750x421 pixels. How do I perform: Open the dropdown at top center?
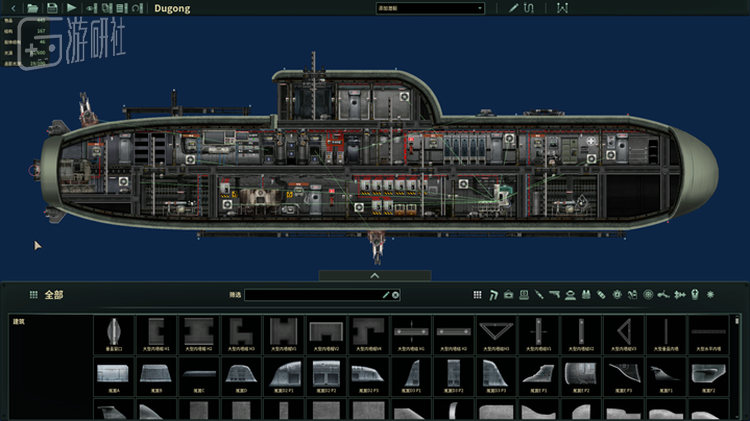coord(430,8)
